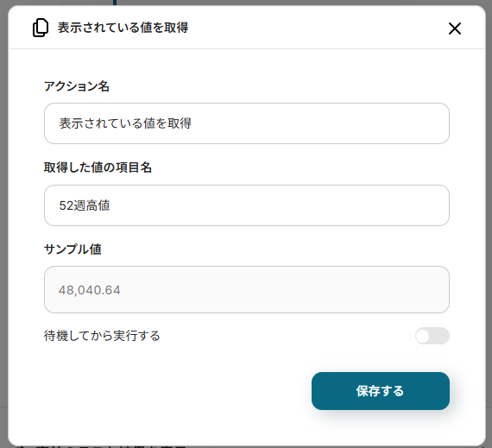Close the dialog with the X icon
The width and height of the screenshot is (492, 448).
(x=455, y=28)
